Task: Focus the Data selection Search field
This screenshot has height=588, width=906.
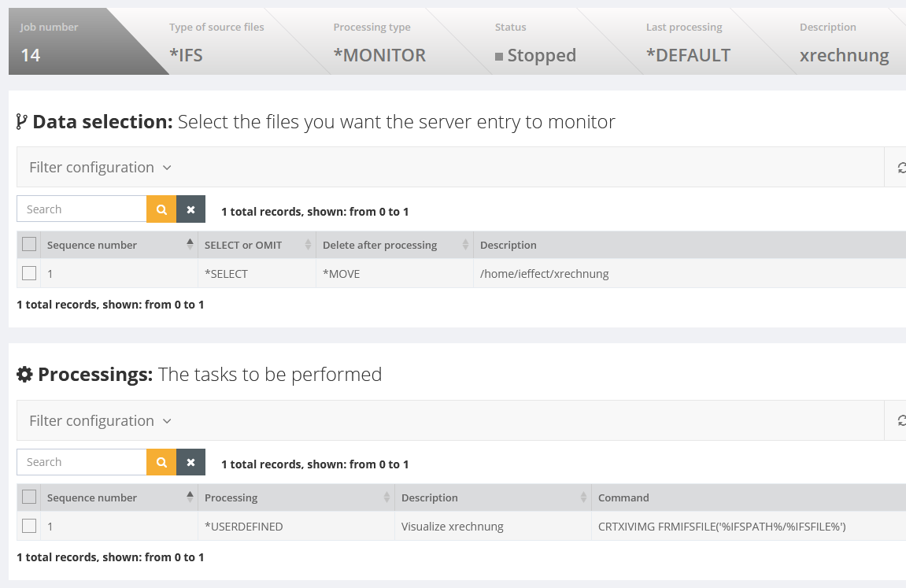Action: (x=82, y=209)
